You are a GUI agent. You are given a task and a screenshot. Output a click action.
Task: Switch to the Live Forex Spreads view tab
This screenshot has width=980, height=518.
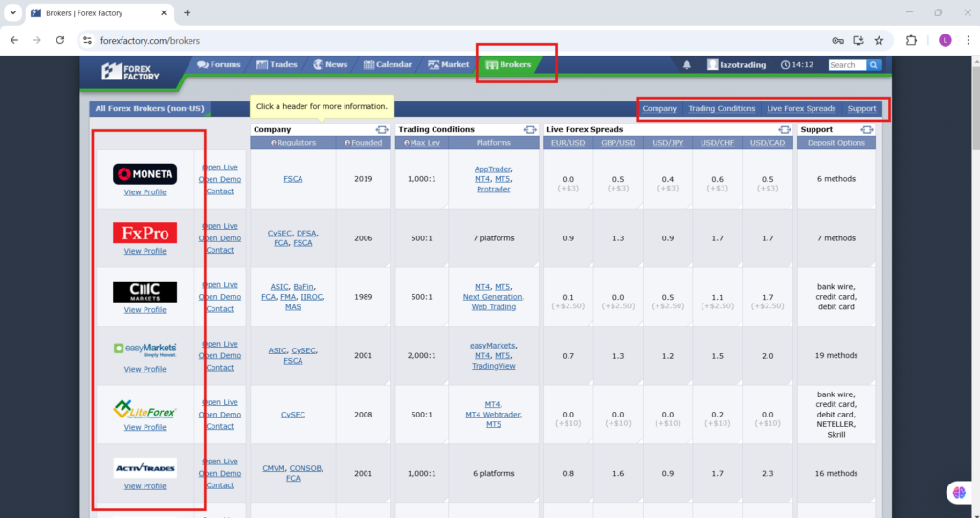tap(801, 109)
